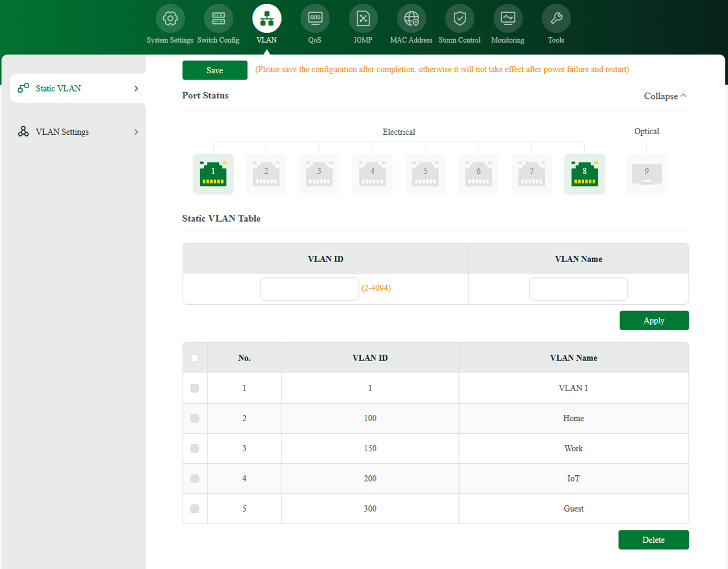Viewport: 728px width, 569px height.
Task: Select the MAC Address icon
Action: tap(411, 18)
